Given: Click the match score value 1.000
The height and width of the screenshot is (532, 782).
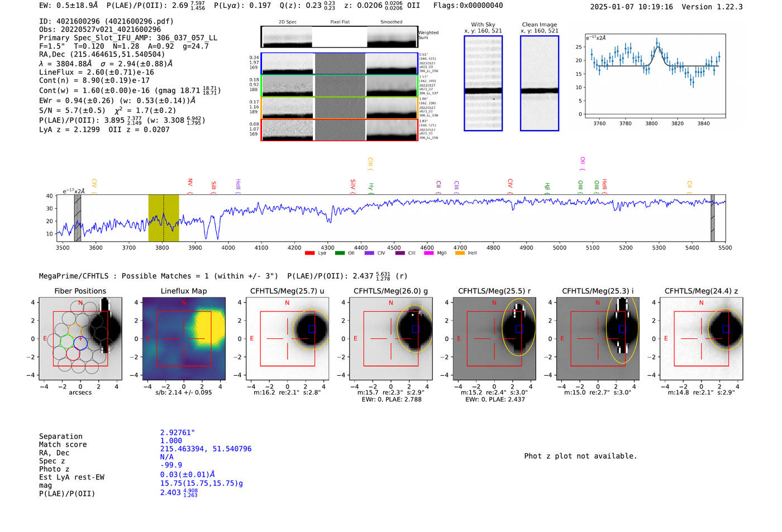Looking at the screenshot, I should [x=171, y=440].
